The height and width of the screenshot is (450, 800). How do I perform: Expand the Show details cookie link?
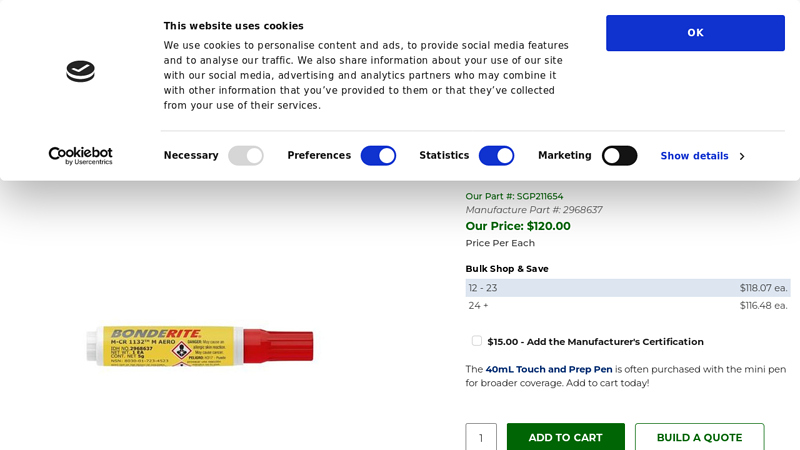point(694,156)
